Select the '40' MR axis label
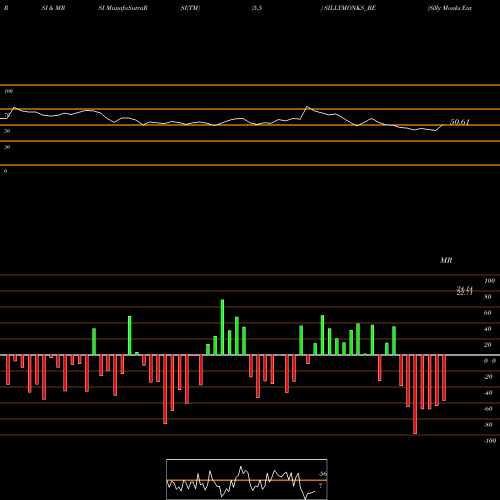This screenshot has height=500, width=500. pyautogui.click(x=488, y=329)
